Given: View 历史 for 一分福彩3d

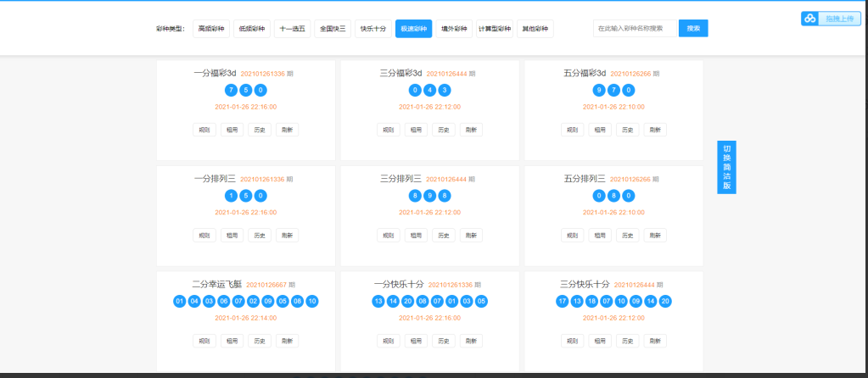Looking at the screenshot, I should pos(260,130).
